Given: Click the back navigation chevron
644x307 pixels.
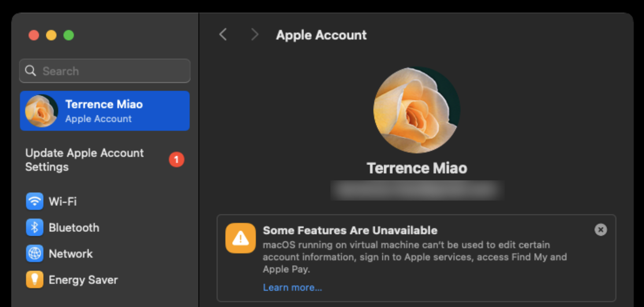Looking at the screenshot, I should tap(223, 35).
